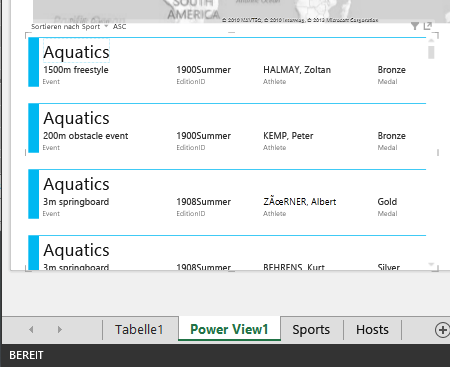The image size is (450, 367).
Task: Switch to the Sports sheet tab
Action: coord(311,330)
